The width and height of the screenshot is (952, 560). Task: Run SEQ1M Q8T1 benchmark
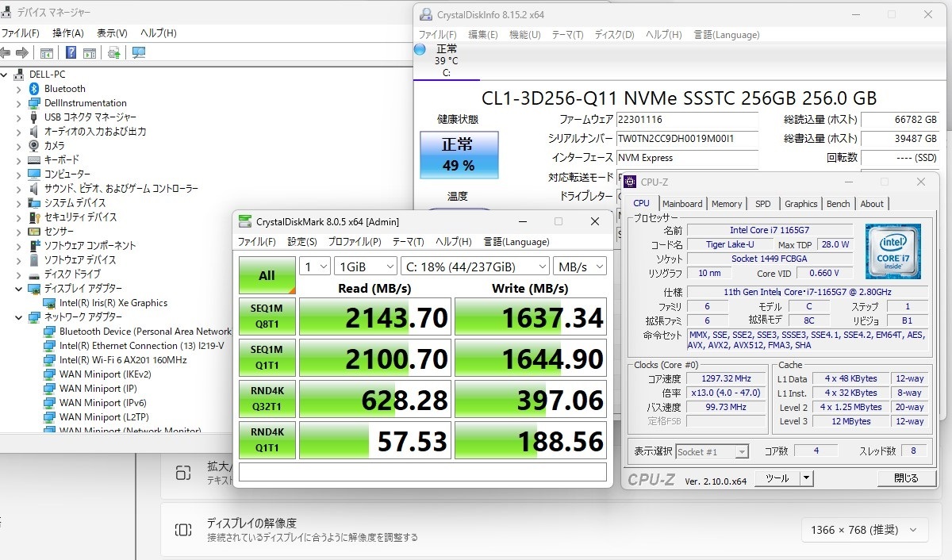[267, 316]
